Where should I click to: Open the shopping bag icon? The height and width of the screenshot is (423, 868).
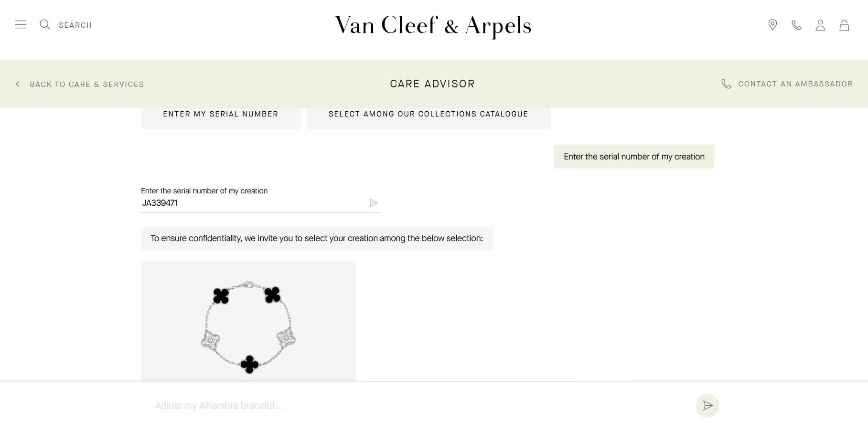[844, 25]
